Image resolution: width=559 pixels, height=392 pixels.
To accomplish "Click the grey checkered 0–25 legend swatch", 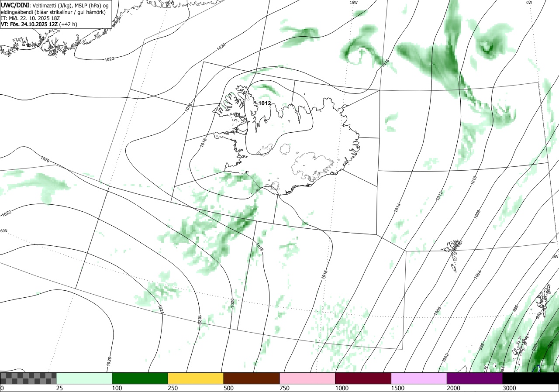I will coord(28,378).
